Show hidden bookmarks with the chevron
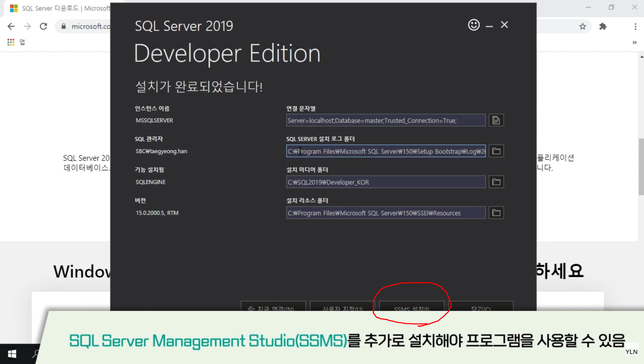Viewport: 644px width, 364px height. (x=635, y=42)
